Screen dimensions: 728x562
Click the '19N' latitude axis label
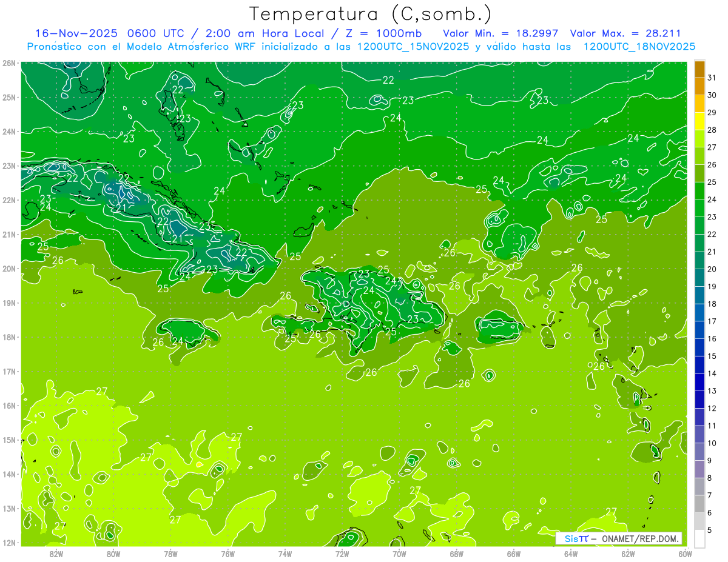coord(9,303)
